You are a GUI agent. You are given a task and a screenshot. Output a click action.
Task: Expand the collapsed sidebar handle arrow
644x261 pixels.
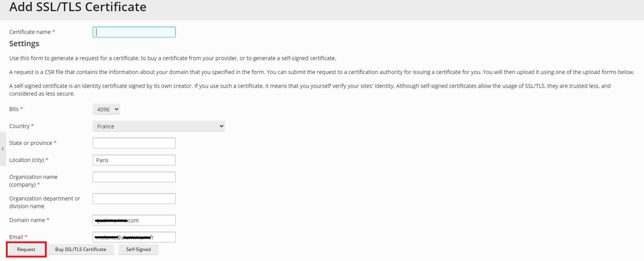[x=3, y=149]
